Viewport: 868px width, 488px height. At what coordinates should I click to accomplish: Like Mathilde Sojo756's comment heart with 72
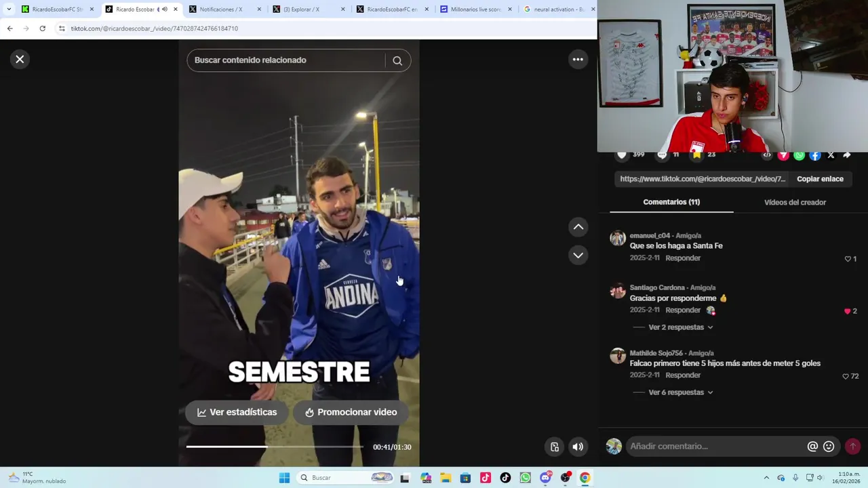coord(846,376)
